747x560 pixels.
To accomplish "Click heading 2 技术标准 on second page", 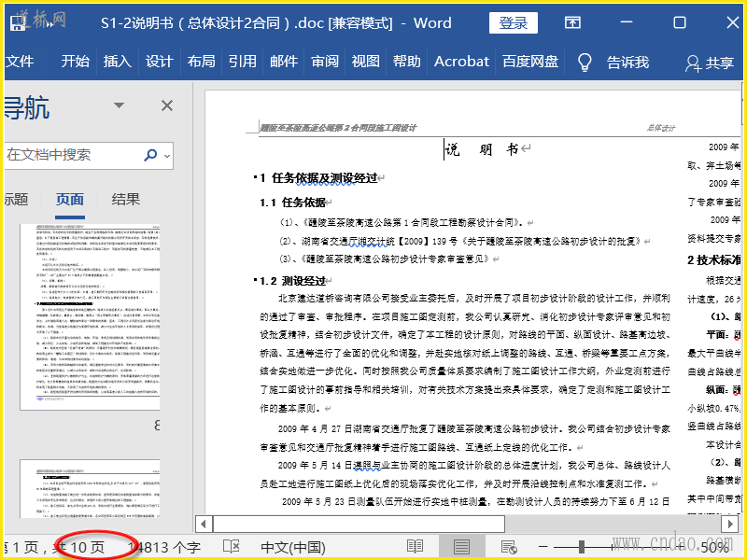I will [714, 260].
